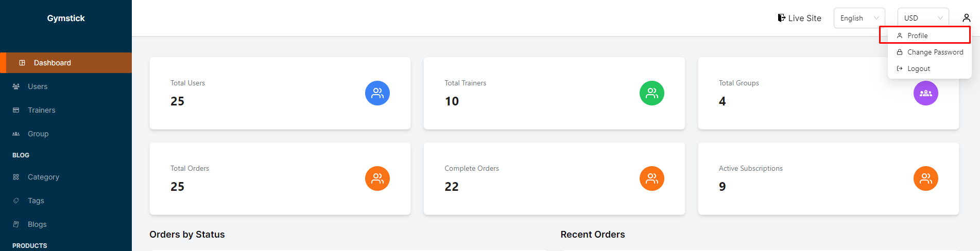Click the Live Site exit icon

(x=781, y=18)
